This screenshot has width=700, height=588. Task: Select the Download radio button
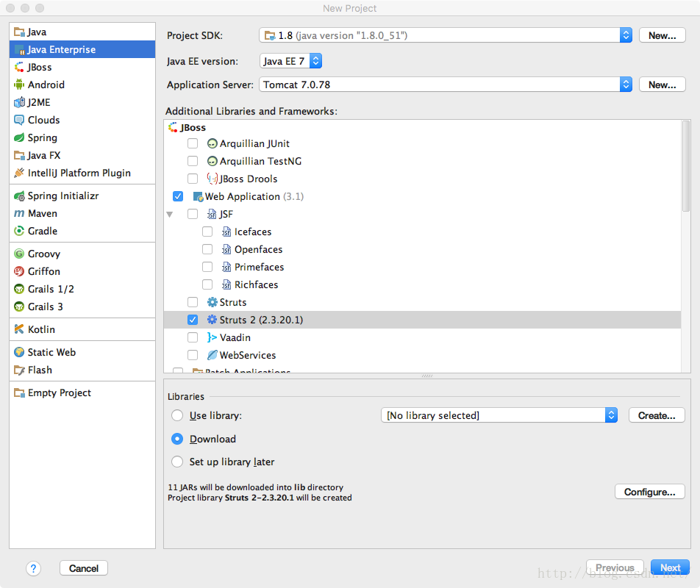[x=177, y=439]
